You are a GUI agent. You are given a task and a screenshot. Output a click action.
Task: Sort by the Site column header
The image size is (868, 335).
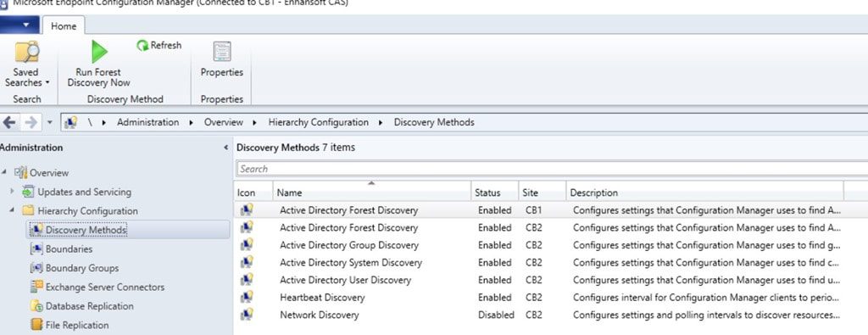pos(542,193)
